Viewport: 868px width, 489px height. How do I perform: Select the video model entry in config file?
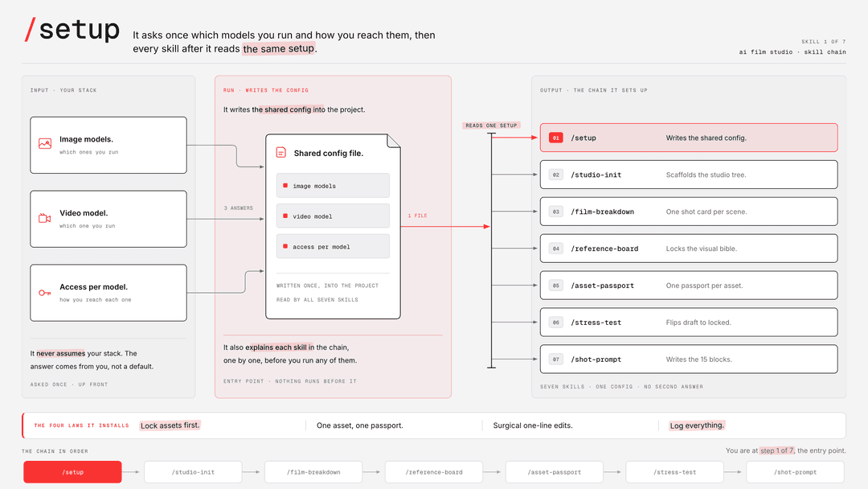coord(333,216)
